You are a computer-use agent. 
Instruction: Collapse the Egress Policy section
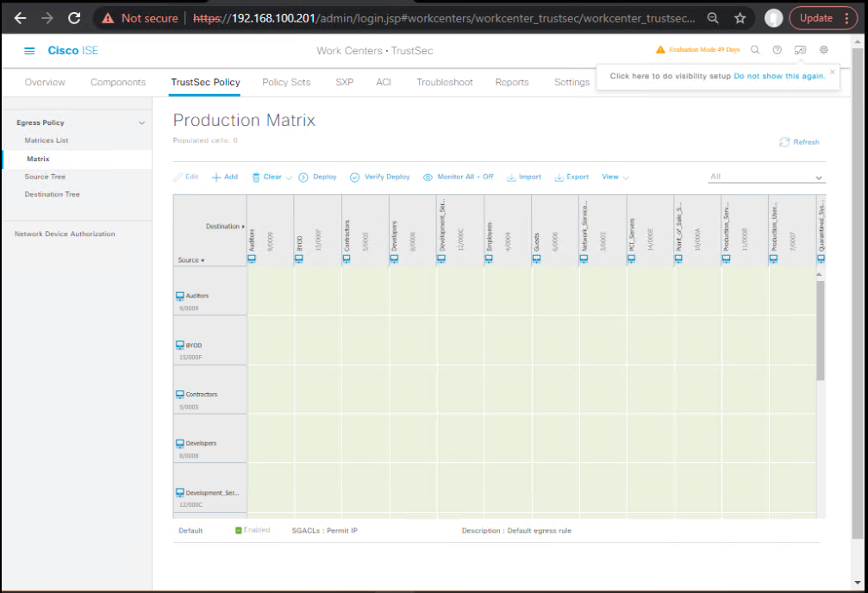coord(141,123)
